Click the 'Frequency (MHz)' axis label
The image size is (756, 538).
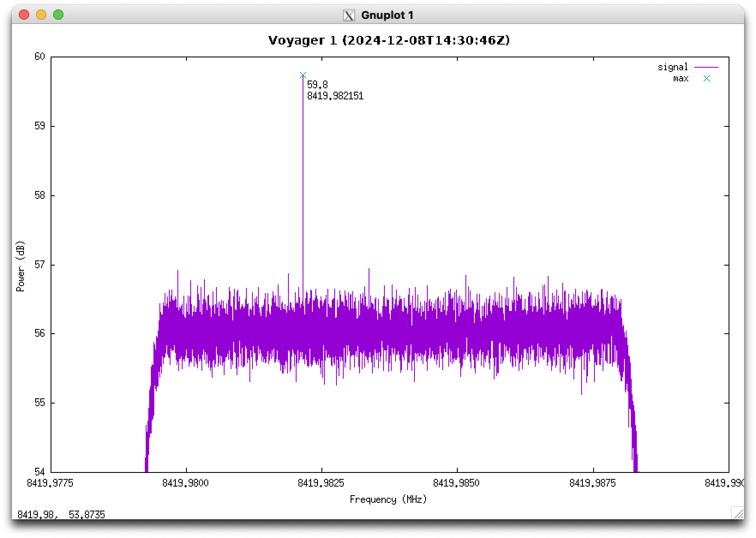[x=388, y=499]
